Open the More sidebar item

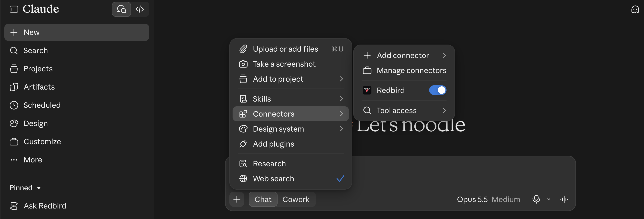click(77, 160)
